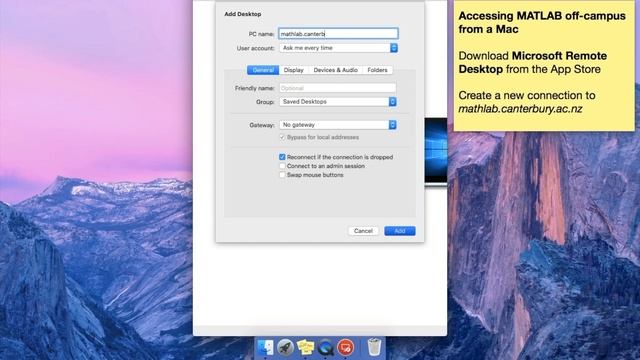Click the Windows desktop thumbnail behind dialog
This screenshot has height=360, width=640.
coord(436,151)
